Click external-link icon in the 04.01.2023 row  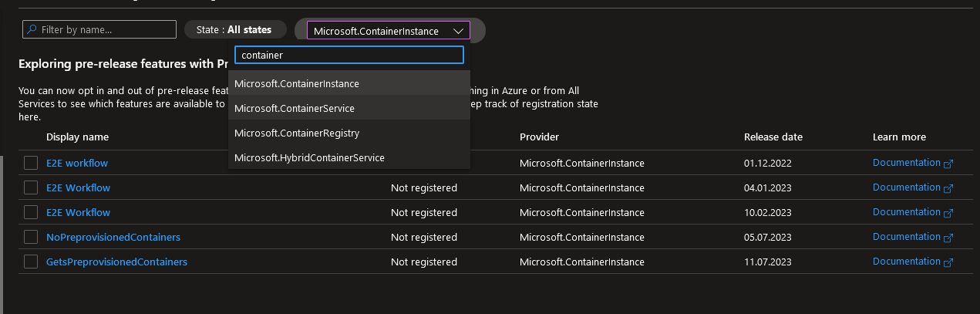pos(948,188)
